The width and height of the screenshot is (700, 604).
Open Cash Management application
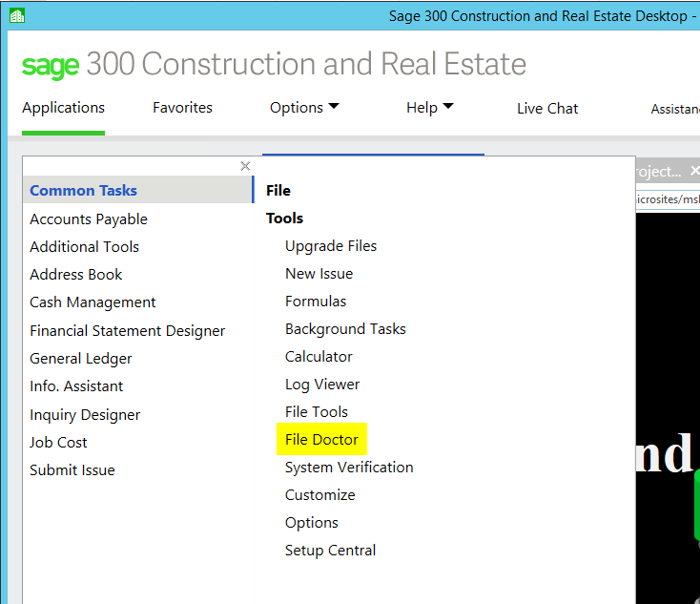point(93,302)
